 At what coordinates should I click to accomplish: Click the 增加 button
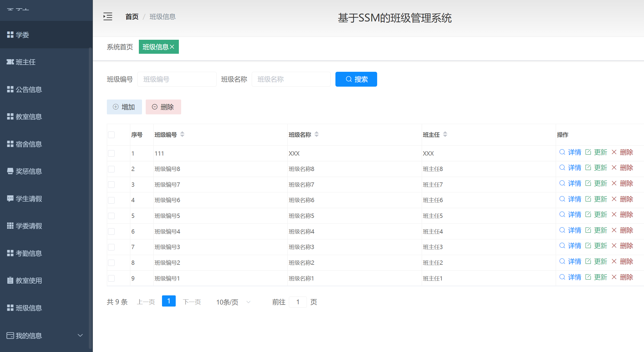124,107
